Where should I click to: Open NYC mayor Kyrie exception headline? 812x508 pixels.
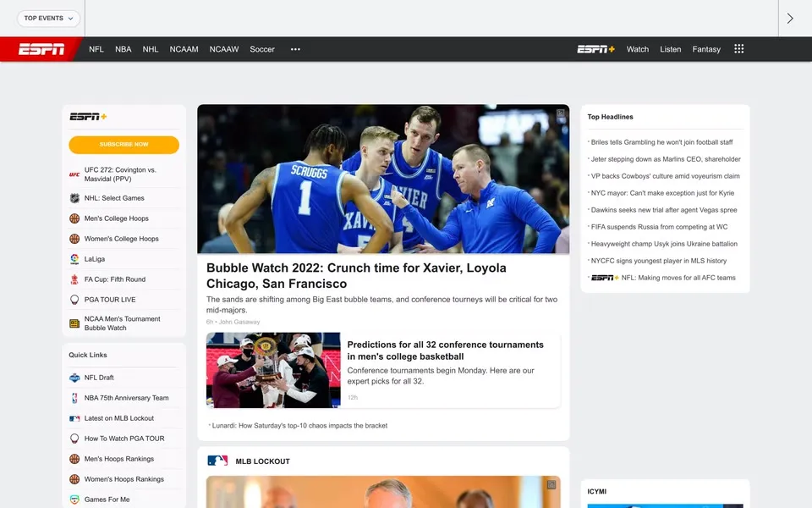click(662, 193)
